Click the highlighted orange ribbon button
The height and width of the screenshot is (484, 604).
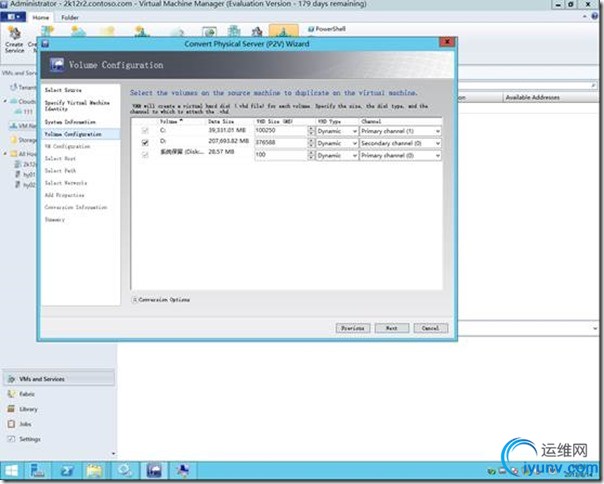pos(284,30)
